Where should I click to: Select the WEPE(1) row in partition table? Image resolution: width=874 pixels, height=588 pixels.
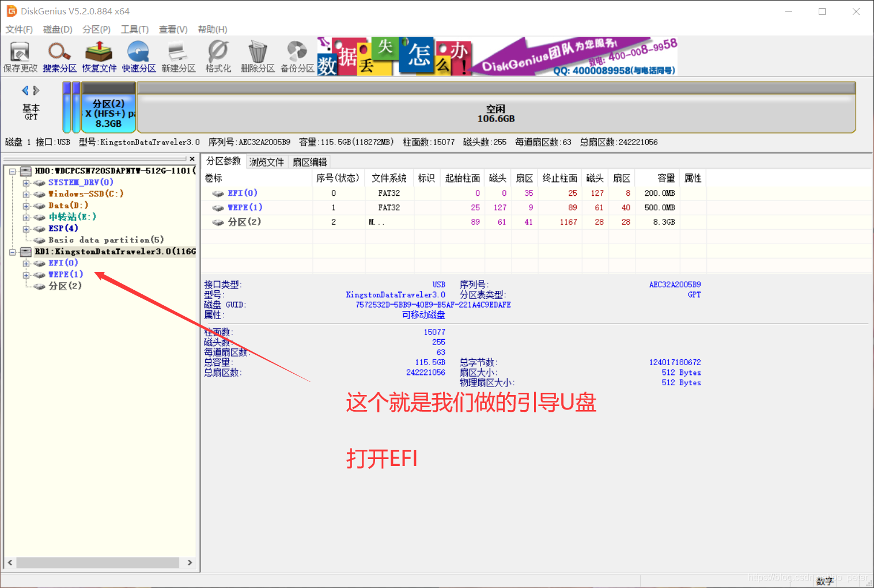pyautogui.click(x=245, y=207)
